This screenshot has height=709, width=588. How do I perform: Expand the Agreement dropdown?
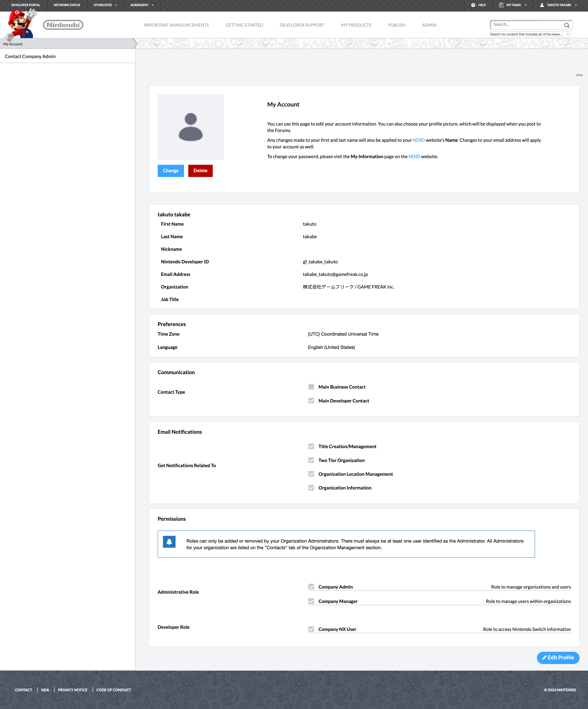pyautogui.click(x=142, y=5)
